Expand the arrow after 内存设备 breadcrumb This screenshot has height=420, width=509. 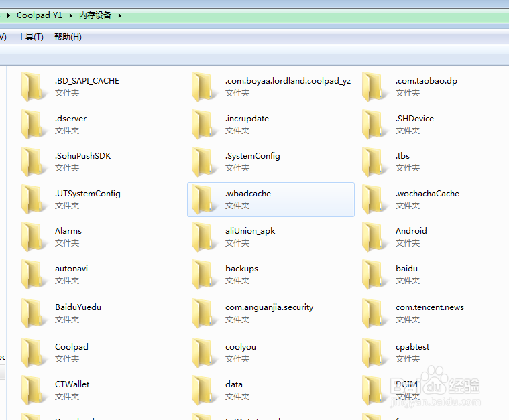click(x=120, y=15)
